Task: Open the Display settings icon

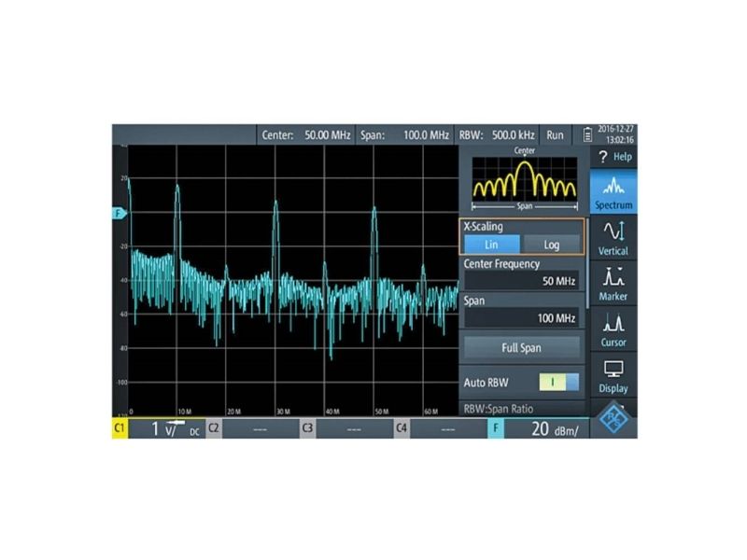Action: pyautogui.click(x=613, y=376)
